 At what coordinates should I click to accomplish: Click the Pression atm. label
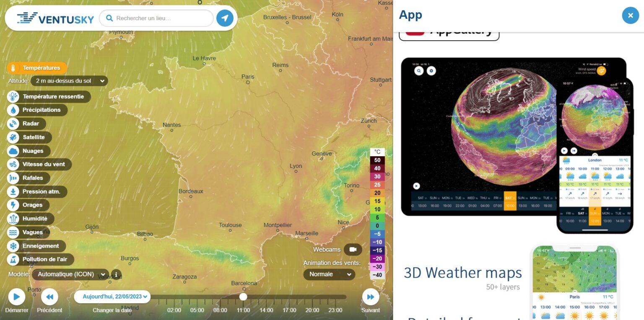click(42, 191)
